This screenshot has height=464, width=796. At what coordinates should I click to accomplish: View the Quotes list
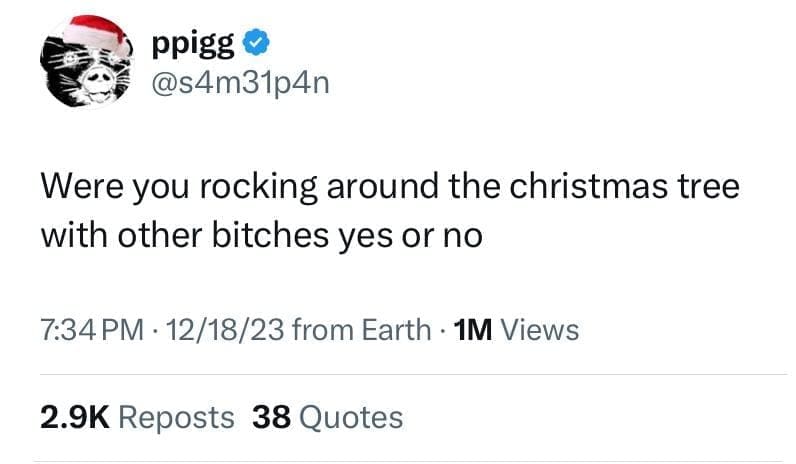pos(350,416)
